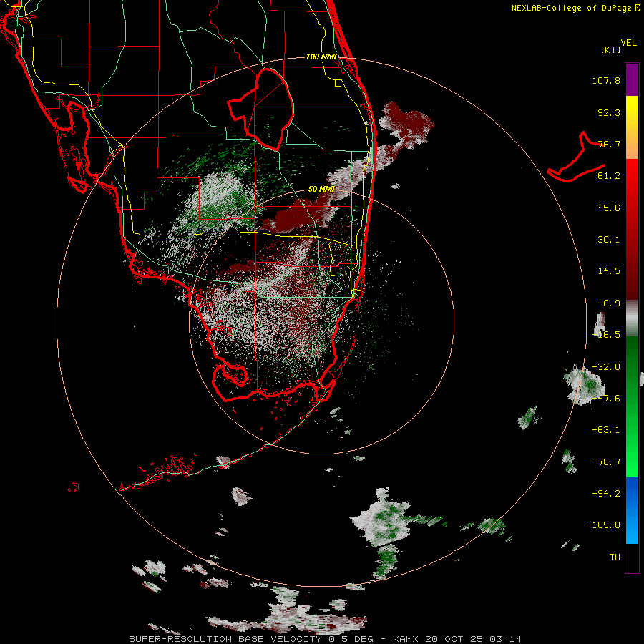The image size is (644, 644).
Task: Select the 45.6 scale value
Action: point(609,208)
